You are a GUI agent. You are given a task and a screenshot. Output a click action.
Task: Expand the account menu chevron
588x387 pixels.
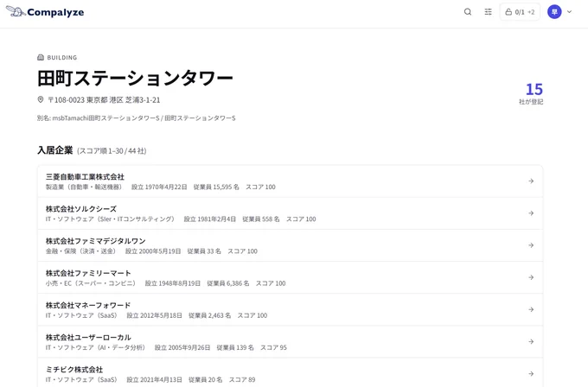[x=569, y=11]
